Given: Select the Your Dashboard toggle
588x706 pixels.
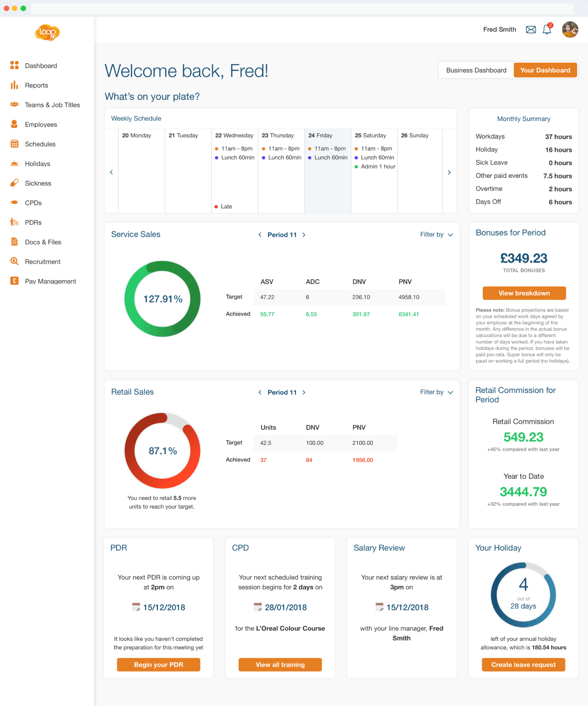Looking at the screenshot, I should point(545,70).
